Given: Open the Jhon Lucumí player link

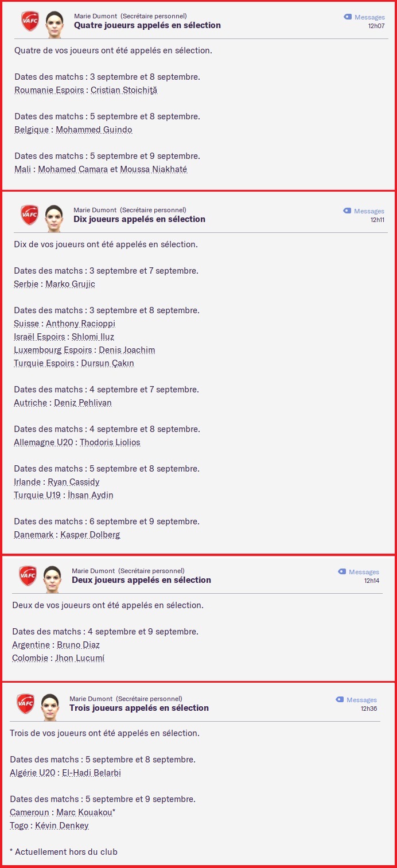Looking at the screenshot, I should (x=80, y=658).
